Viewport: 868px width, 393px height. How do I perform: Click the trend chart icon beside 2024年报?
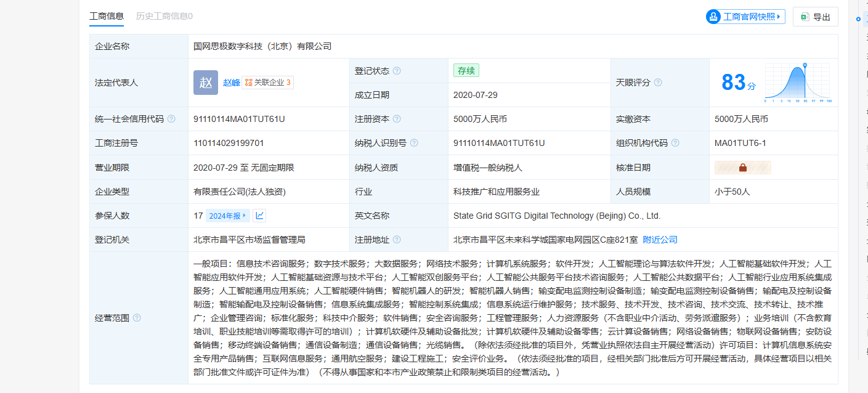click(x=259, y=216)
